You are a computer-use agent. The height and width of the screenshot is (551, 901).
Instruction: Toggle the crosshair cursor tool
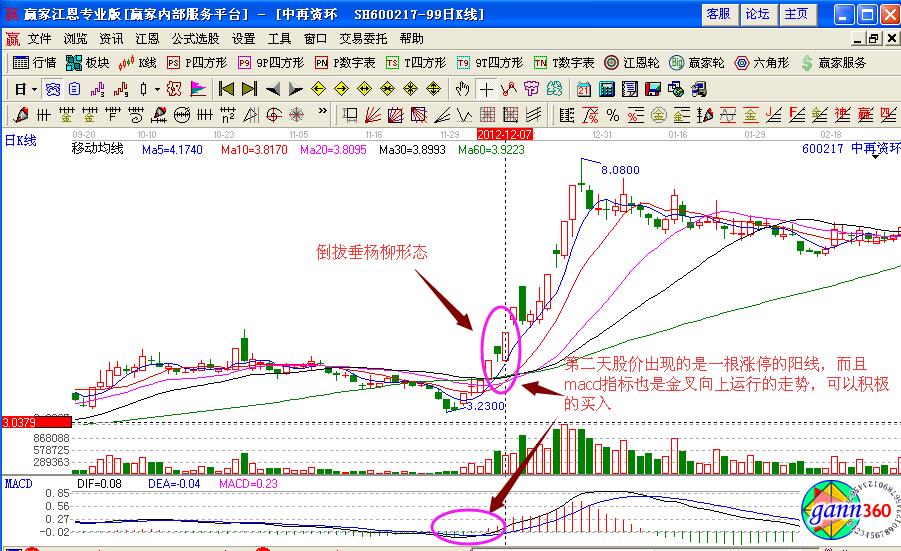pos(485,88)
